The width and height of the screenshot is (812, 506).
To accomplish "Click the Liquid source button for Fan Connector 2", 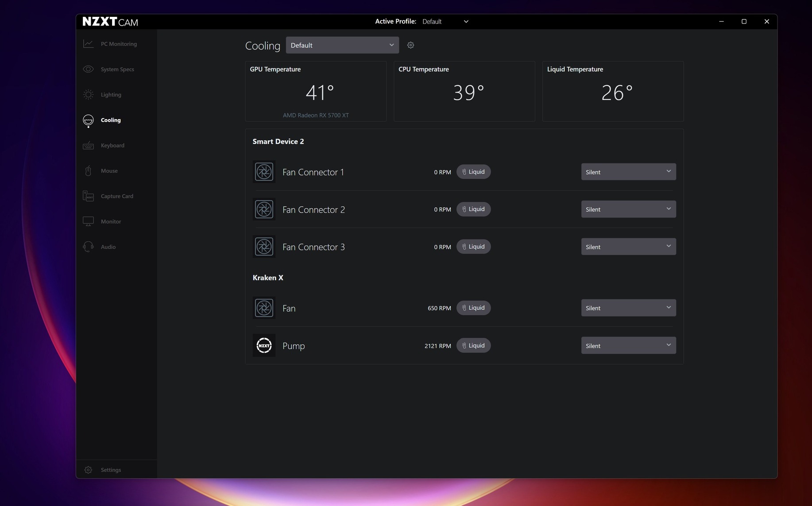I will 473,209.
